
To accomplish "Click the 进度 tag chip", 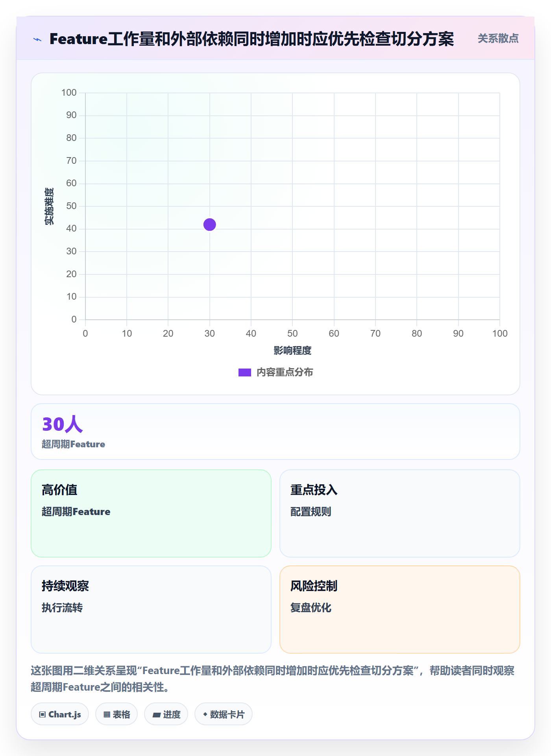I will coord(166,714).
